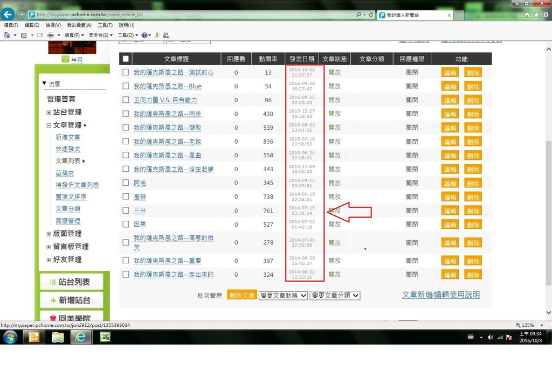
Task: Open the file explorer folder in taskbar
Action: 58,337
